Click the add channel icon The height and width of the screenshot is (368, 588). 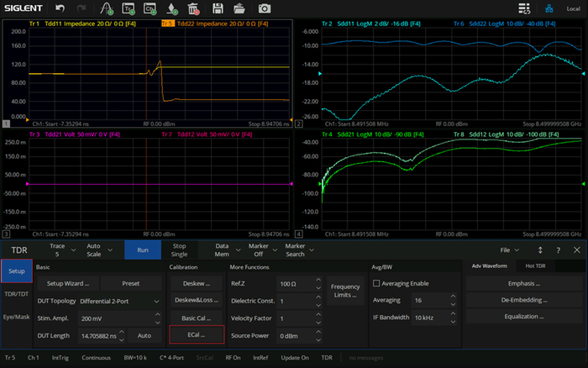pos(150,8)
